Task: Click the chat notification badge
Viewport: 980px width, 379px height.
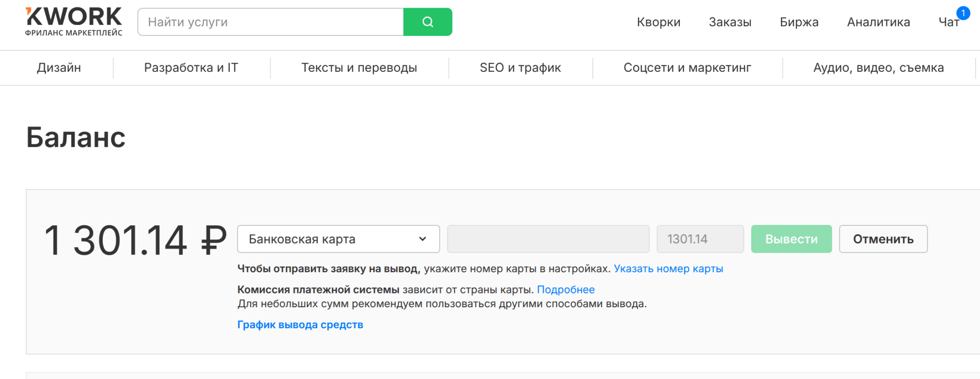Action: (x=963, y=13)
